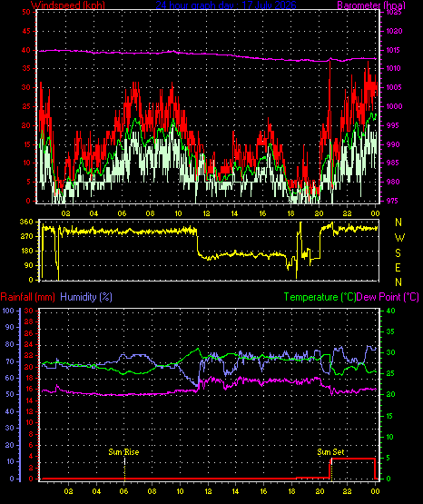Click compass letter 'W' beside direction chart
This screenshot has width=423, height=504.
(x=399, y=238)
